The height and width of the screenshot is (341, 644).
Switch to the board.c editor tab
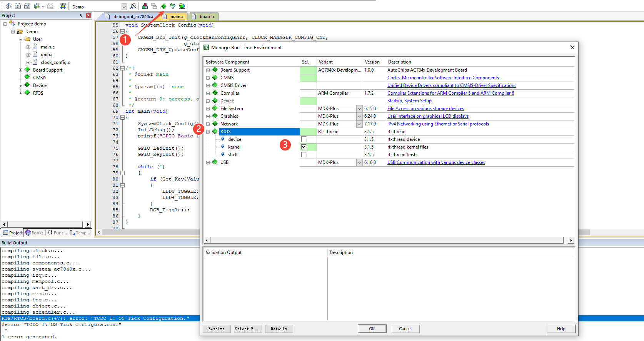point(204,17)
